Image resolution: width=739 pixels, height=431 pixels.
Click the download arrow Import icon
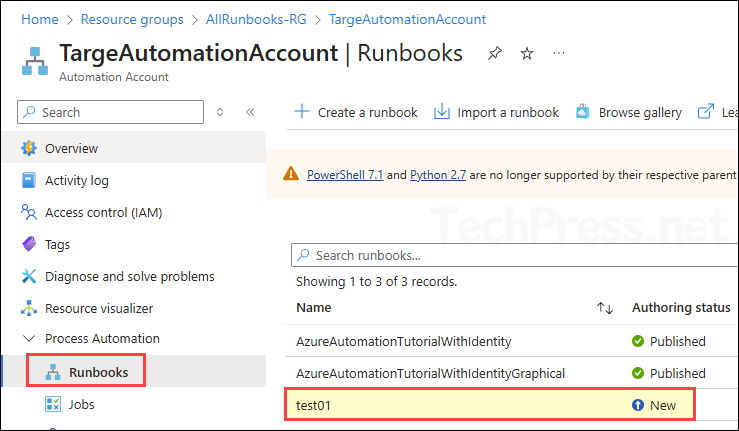point(442,112)
